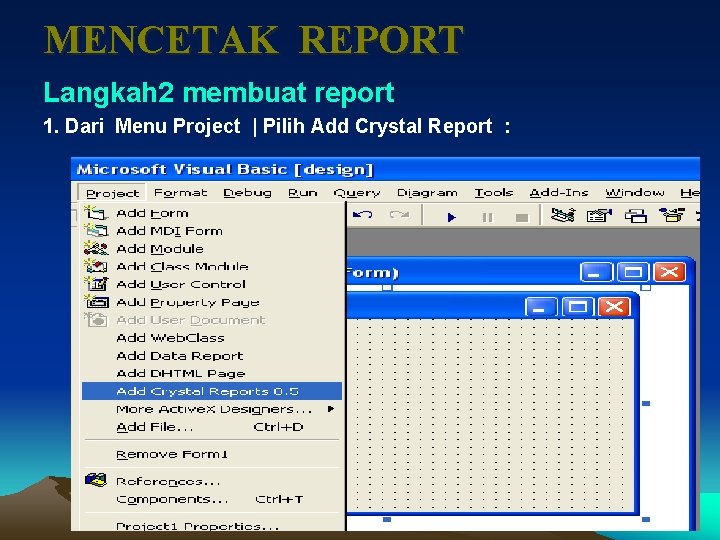Start the program with Run button

[x=451, y=217]
